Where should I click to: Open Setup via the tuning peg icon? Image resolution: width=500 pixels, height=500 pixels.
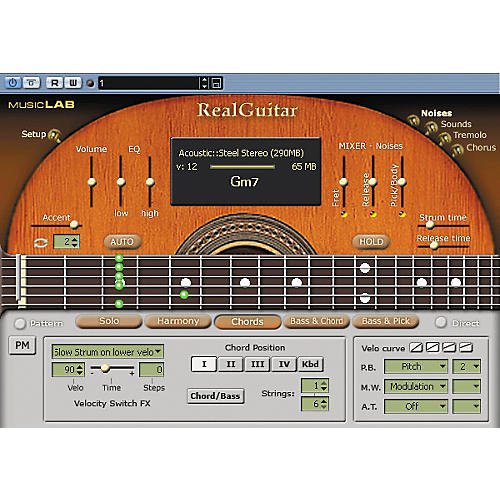(55, 135)
